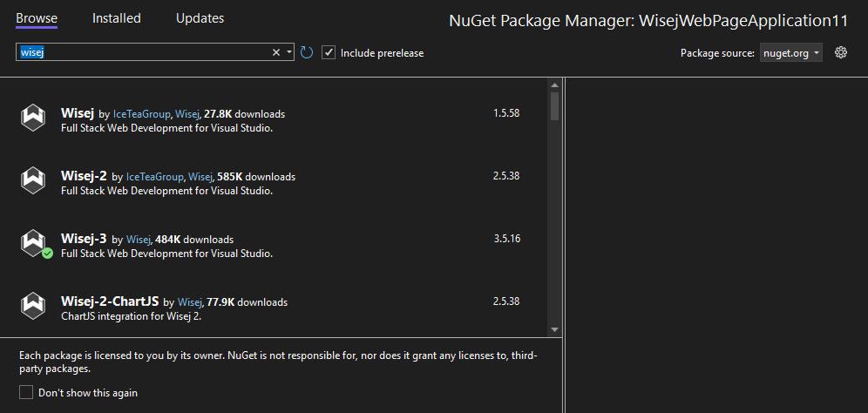Viewport: 868px width, 413px height.
Task: Select the Wisej package logo icon
Action: click(x=32, y=118)
